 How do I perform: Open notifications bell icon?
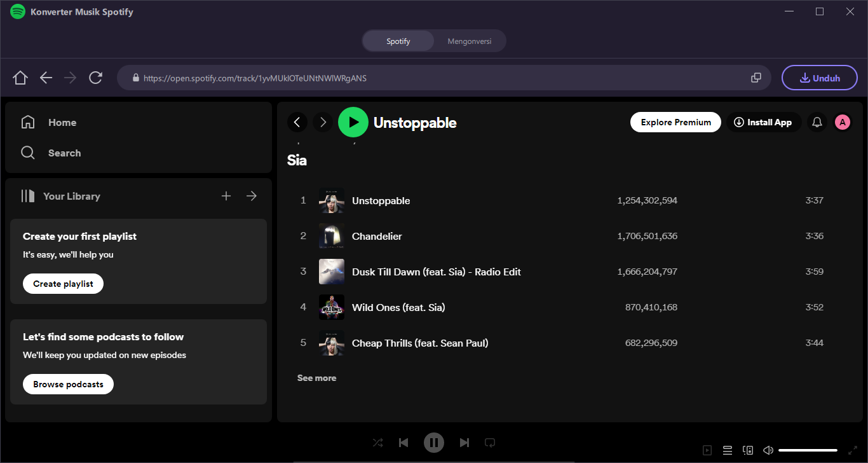[x=817, y=122]
